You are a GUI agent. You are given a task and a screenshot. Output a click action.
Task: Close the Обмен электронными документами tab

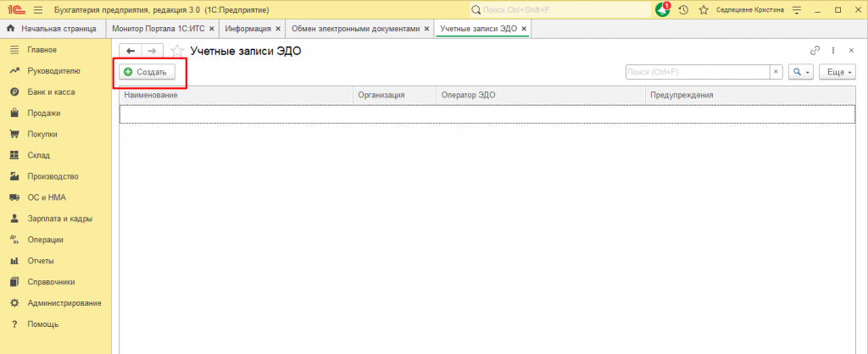[427, 29]
